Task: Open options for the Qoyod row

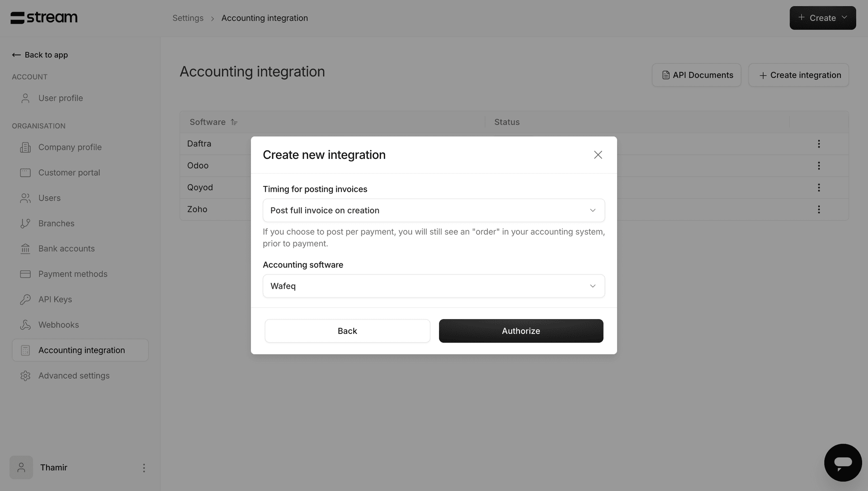Action: click(x=819, y=187)
